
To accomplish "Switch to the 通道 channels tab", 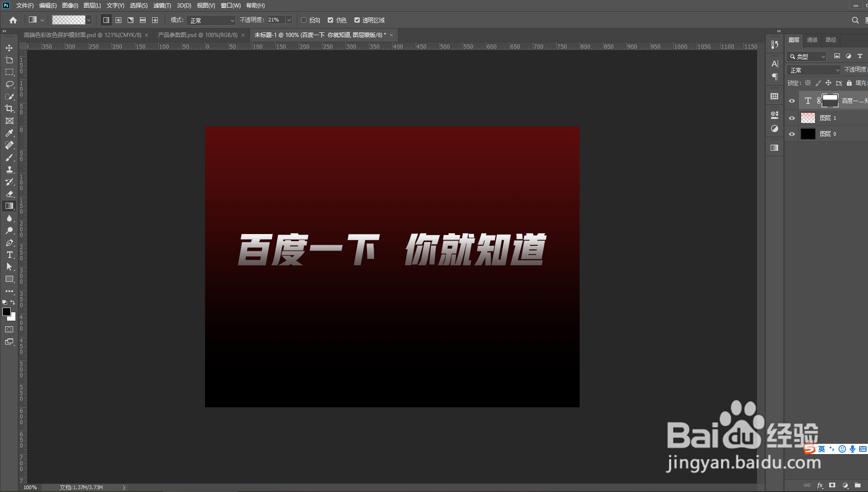I will 812,40.
